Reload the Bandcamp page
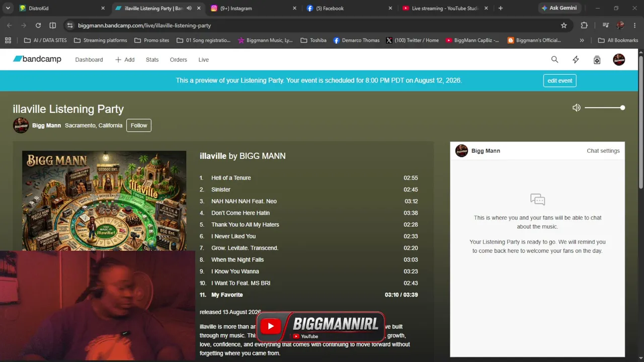 click(38, 25)
